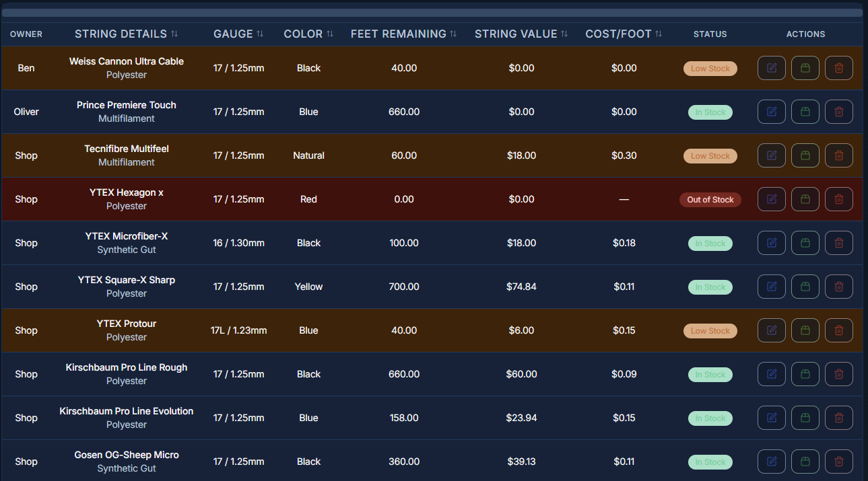The width and height of the screenshot is (868, 481).
Task: Edit the Kirschbaum Pro Line Evolution entry
Action: coord(772,418)
